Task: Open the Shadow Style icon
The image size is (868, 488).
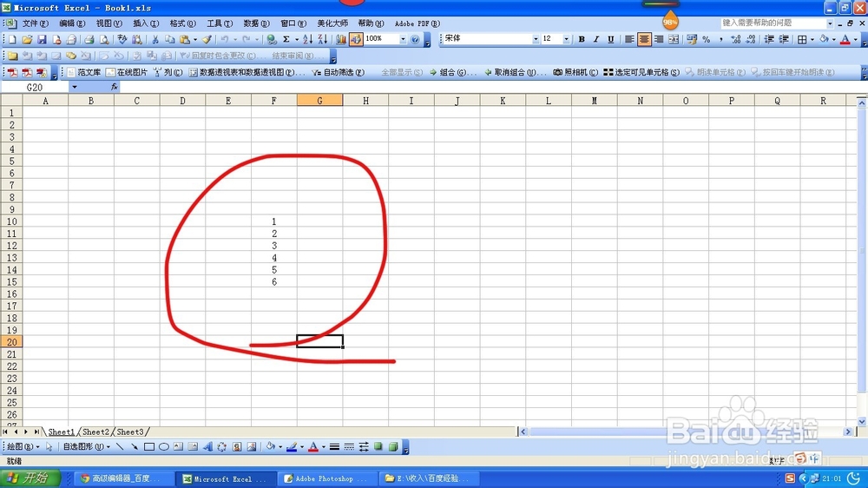Action: tap(378, 447)
